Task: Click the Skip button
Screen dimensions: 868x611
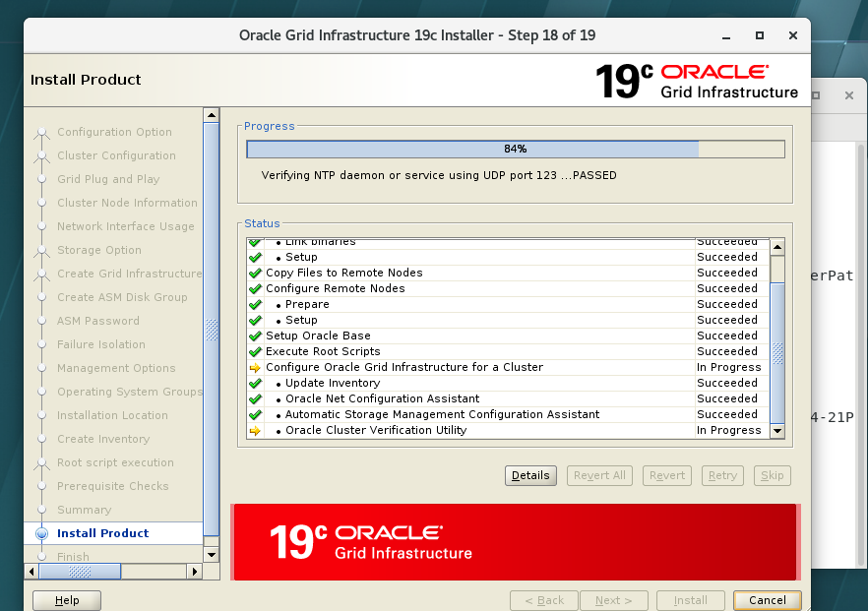Action: coord(773,475)
